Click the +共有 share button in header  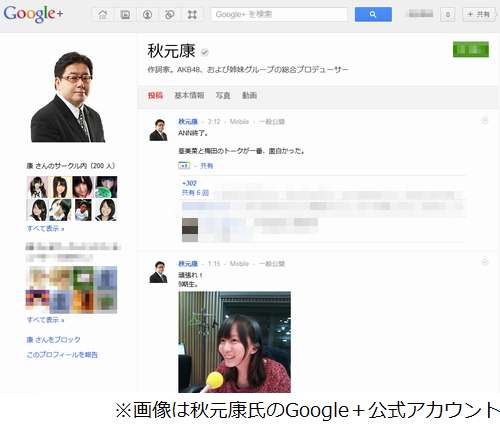479,14
